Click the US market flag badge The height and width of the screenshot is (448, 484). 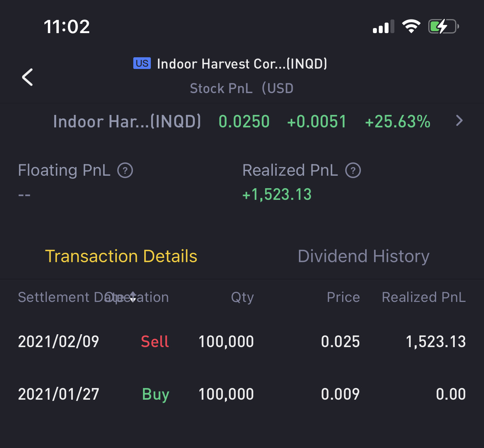coord(142,63)
